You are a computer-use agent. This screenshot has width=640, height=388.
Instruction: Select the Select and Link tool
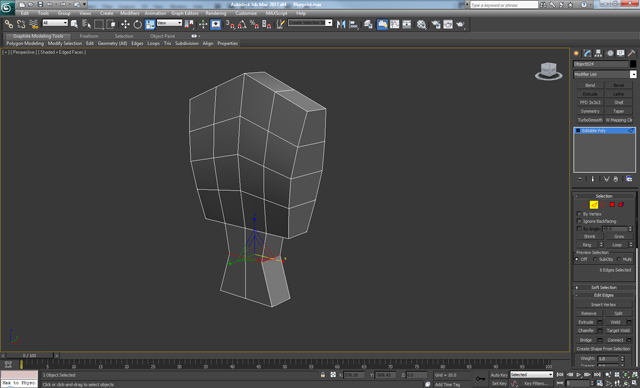pos(9,24)
